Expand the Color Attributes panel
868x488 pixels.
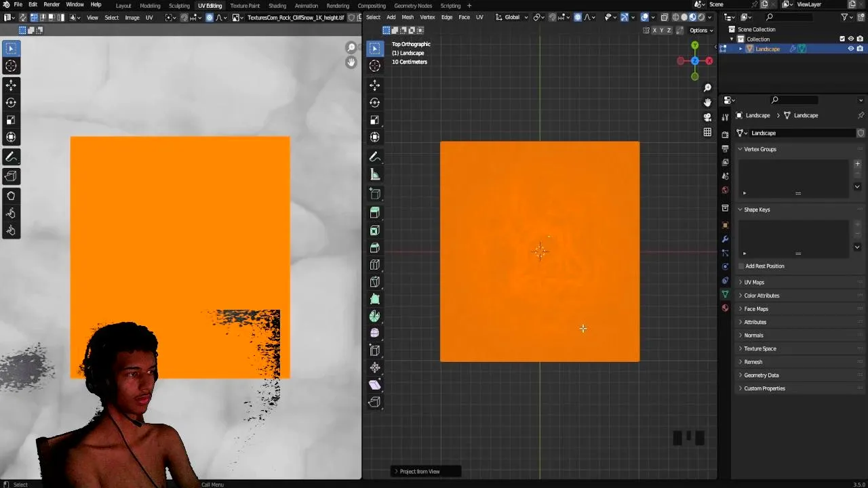coord(761,296)
